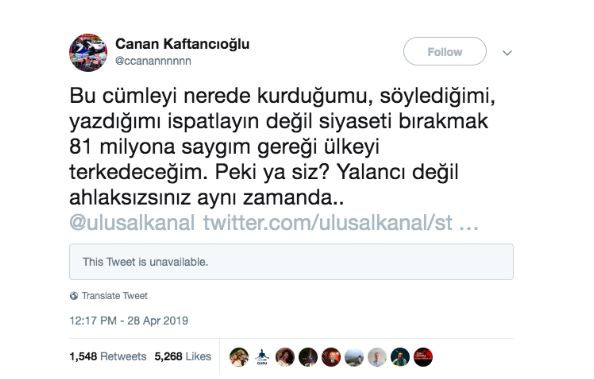
Task: Open Canan Kaftancıoğlu's profile picture
Action: pyautogui.click(x=88, y=53)
